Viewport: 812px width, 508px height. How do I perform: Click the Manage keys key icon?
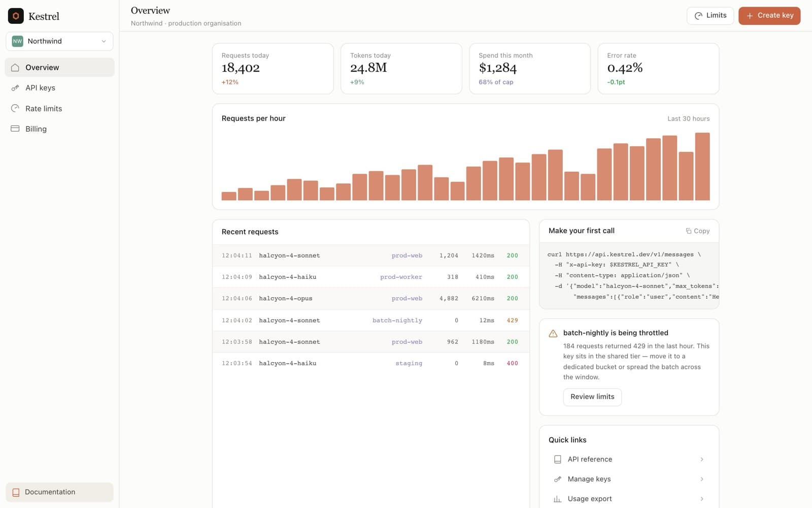pyautogui.click(x=557, y=479)
